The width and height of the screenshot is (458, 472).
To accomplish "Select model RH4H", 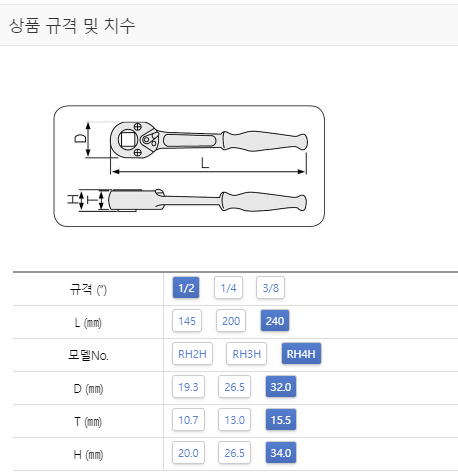I will [x=301, y=354].
